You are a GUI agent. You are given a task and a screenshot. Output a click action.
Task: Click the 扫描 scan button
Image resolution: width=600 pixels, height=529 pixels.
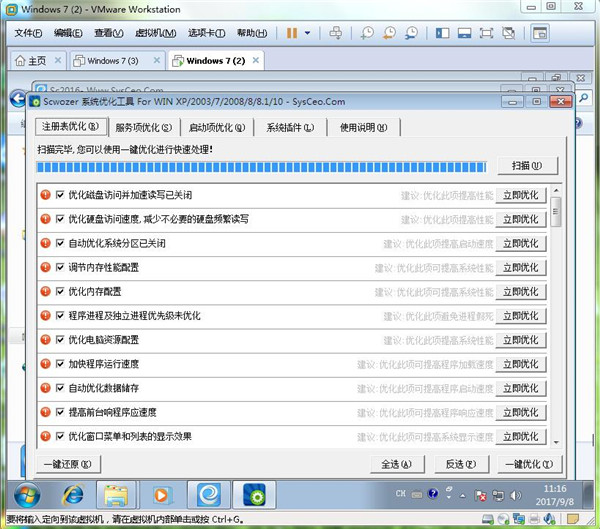527,166
